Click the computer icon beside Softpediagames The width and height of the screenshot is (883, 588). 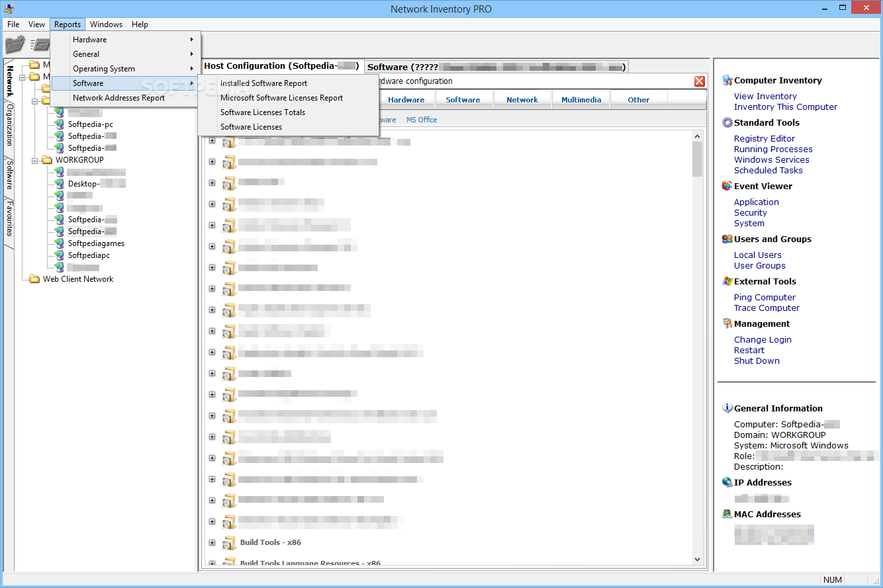59,243
